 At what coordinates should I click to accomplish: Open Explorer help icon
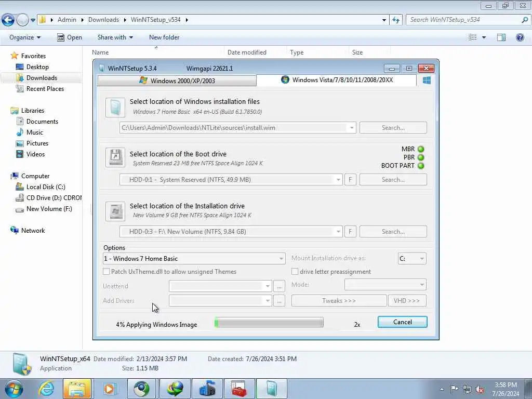pyautogui.click(x=520, y=37)
